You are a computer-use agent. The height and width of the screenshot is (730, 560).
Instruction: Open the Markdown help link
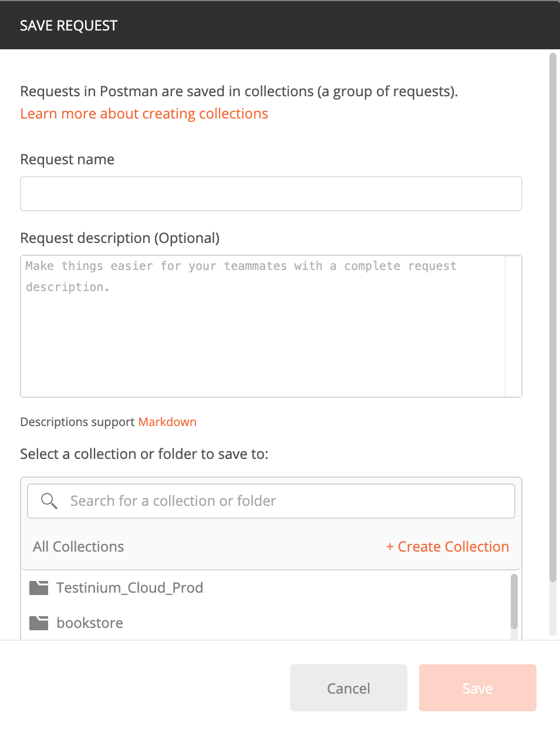click(167, 422)
